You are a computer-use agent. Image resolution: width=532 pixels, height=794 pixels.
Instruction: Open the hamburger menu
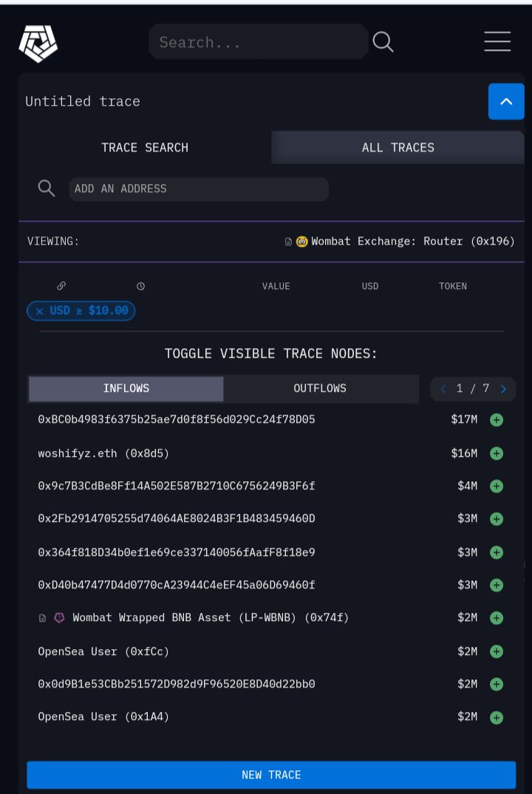pyautogui.click(x=497, y=41)
